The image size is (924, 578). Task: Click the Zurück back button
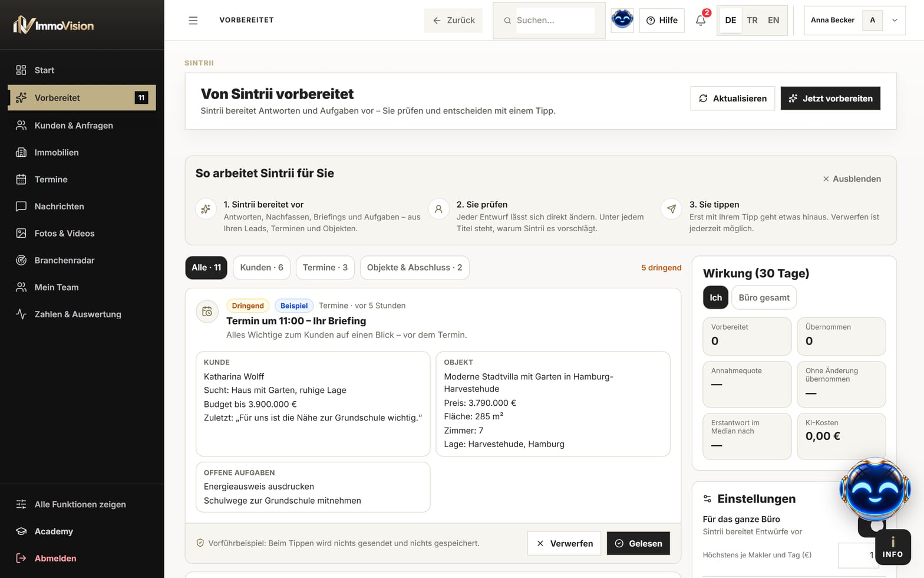[x=453, y=20]
